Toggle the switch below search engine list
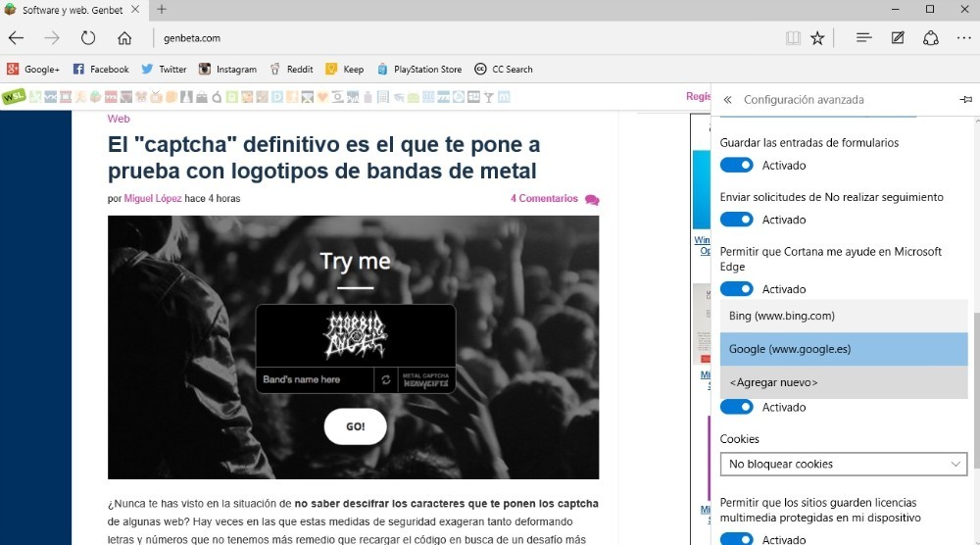Screen dimensions: 980x545 point(736,407)
